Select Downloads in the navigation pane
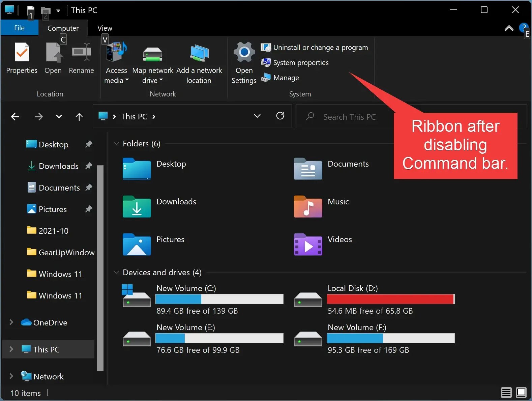Screen dimensions: 532x401 (59, 166)
